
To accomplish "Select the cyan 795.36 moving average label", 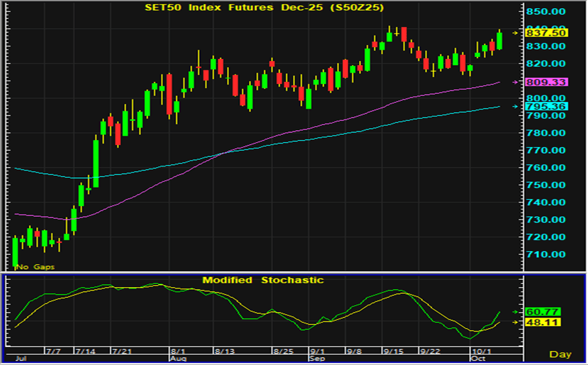I will click(x=548, y=106).
